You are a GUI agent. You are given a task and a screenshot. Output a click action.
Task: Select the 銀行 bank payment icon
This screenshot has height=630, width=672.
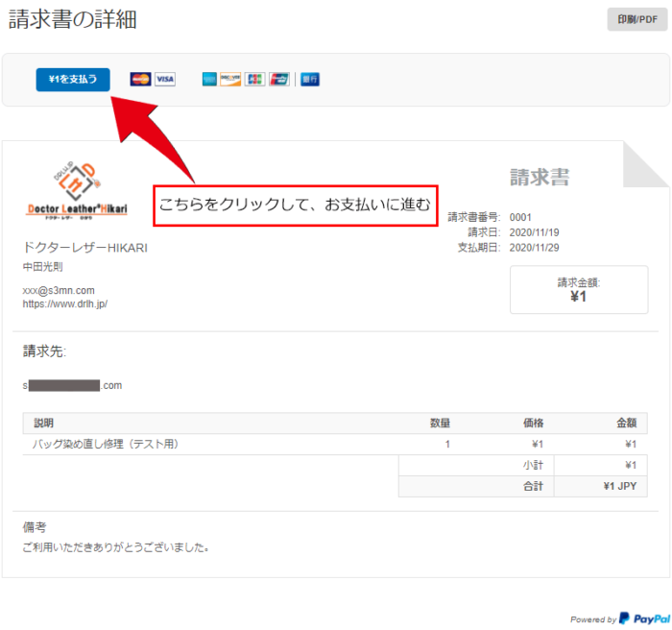[x=310, y=80]
